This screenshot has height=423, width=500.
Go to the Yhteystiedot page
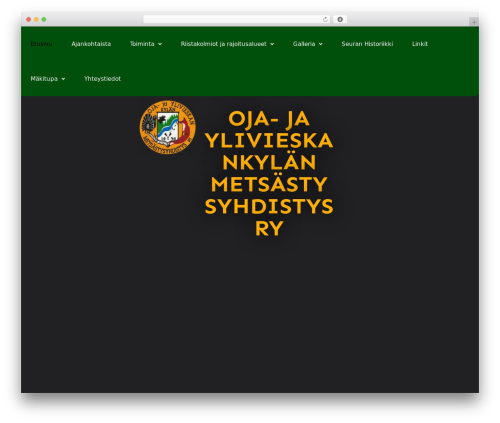click(102, 79)
